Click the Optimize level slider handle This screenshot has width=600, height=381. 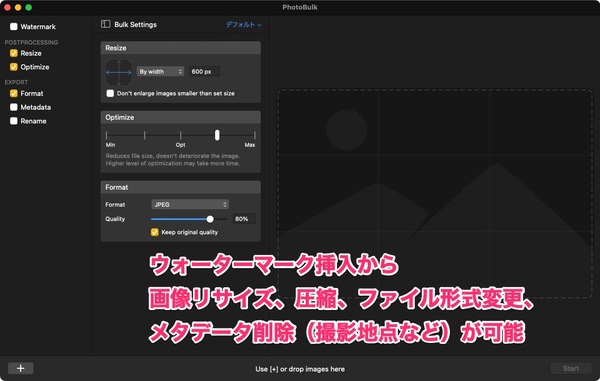217,135
